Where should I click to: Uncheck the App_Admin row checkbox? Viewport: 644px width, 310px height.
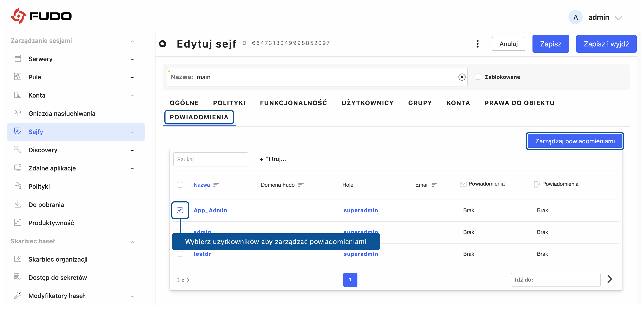click(x=180, y=210)
